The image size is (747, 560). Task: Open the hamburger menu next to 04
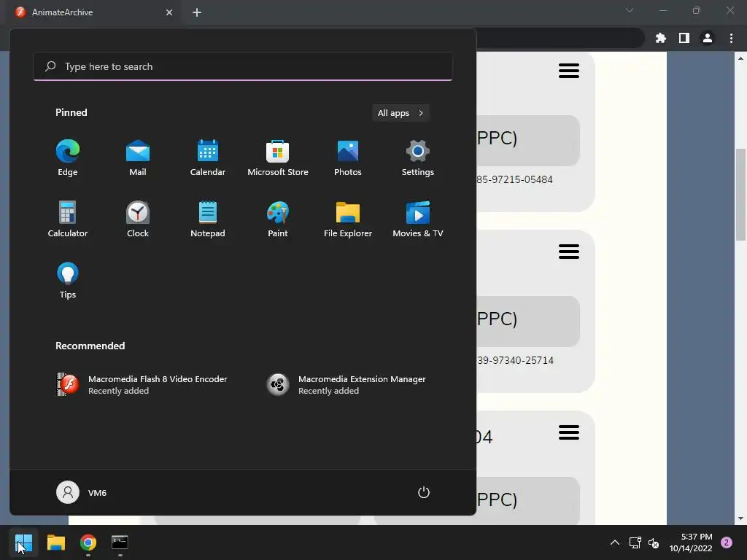coord(569,432)
